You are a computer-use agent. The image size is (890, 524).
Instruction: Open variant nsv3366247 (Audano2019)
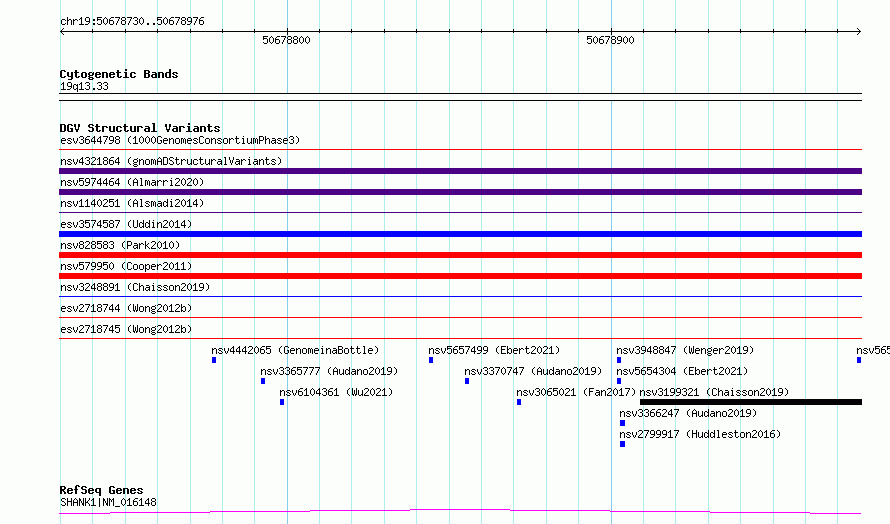(x=688, y=413)
